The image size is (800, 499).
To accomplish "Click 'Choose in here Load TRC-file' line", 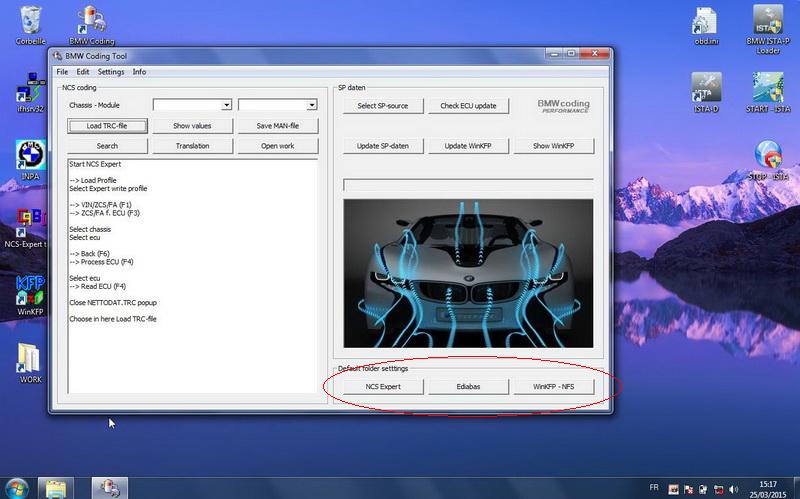I will (113, 319).
